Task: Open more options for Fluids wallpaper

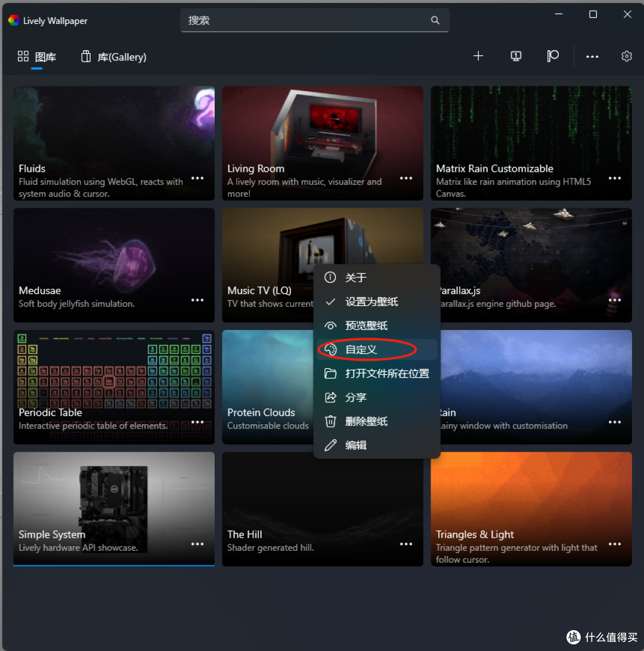Action: 197,178
